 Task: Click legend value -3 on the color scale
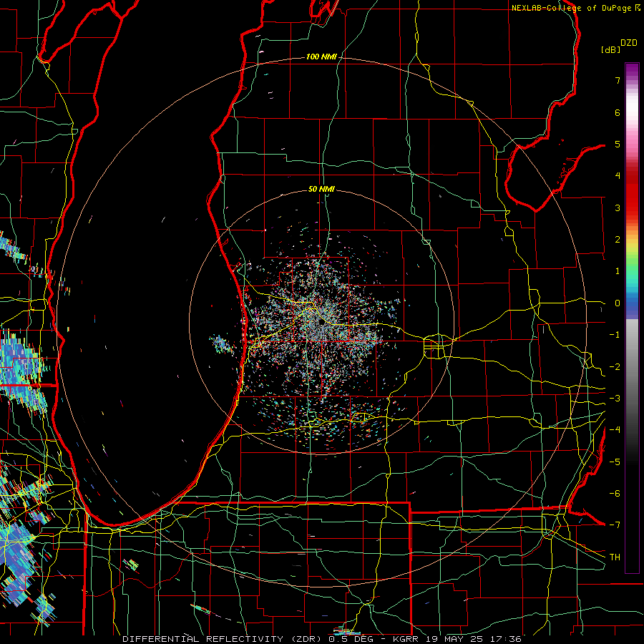point(615,399)
